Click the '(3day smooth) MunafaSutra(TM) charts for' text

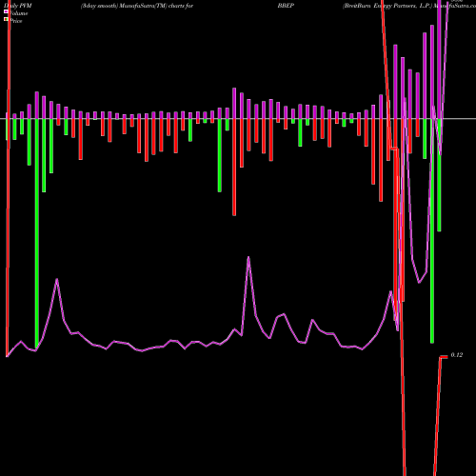click(x=137, y=6)
